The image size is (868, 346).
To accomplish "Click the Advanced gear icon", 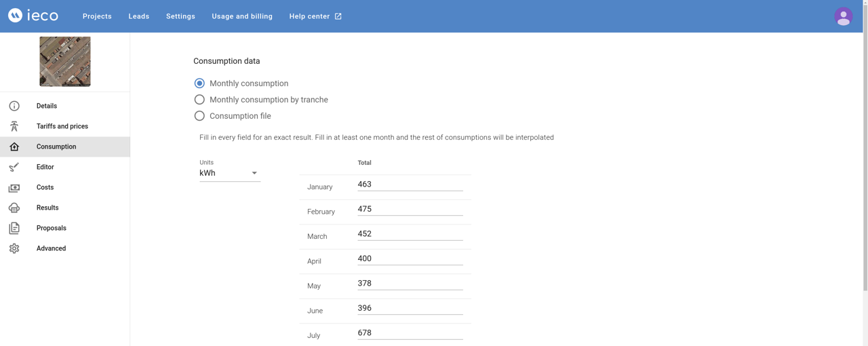I will coord(14,248).
